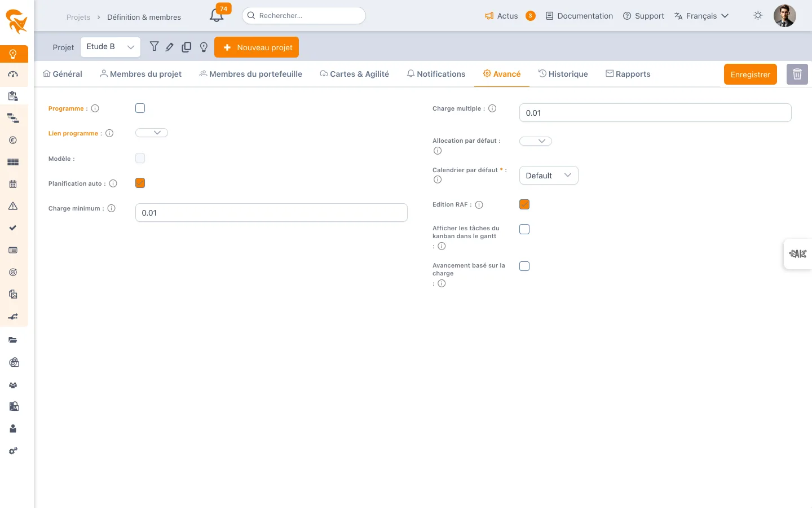Enable the Programme checkbox
Viewport: 812px width, 508px height.
[x=140, y=108]
